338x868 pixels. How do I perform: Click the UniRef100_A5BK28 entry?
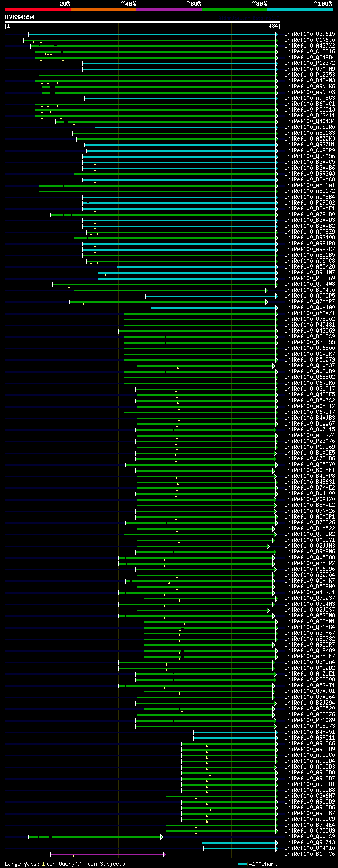309,266
